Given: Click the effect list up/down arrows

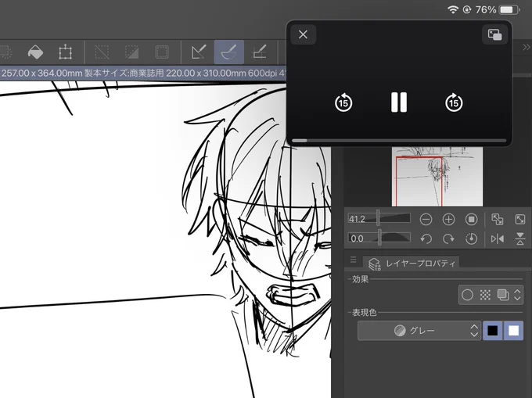Looking at the screenshot, I should point(517,295).
